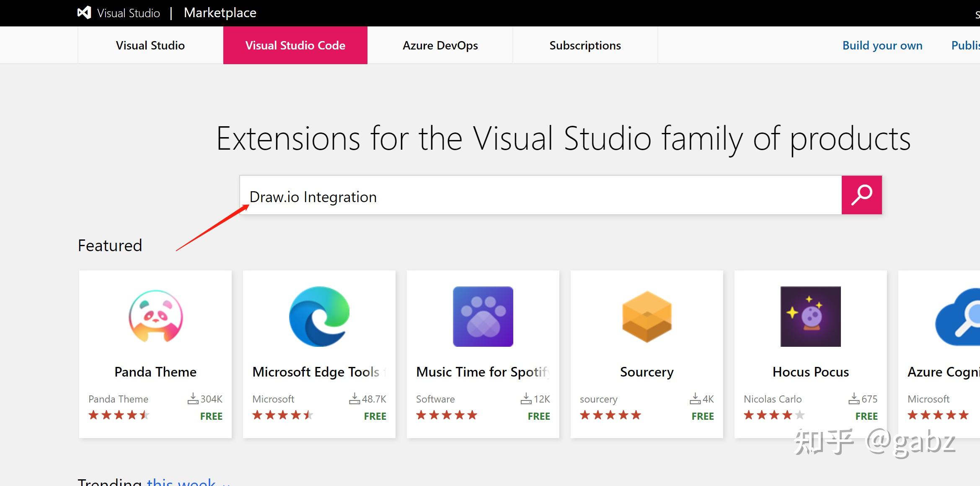980x486 pixels.
Task: Click the Build your own link
Action: click(882, 45)
